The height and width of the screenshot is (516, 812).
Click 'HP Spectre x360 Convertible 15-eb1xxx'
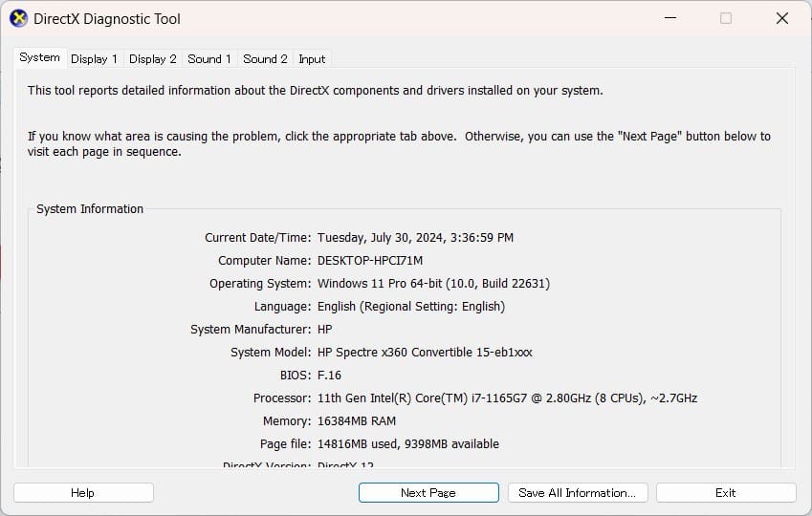pos(425,353)
